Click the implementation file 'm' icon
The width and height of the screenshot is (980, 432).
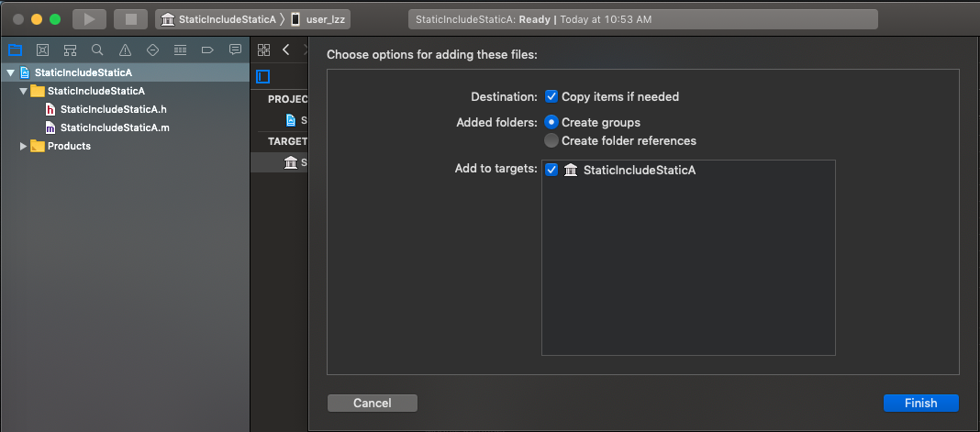50,128
